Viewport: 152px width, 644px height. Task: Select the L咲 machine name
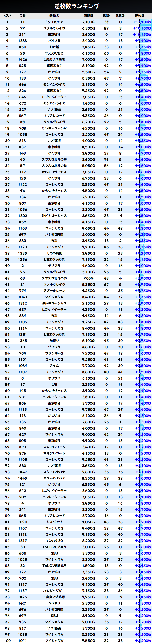point(54,384)
